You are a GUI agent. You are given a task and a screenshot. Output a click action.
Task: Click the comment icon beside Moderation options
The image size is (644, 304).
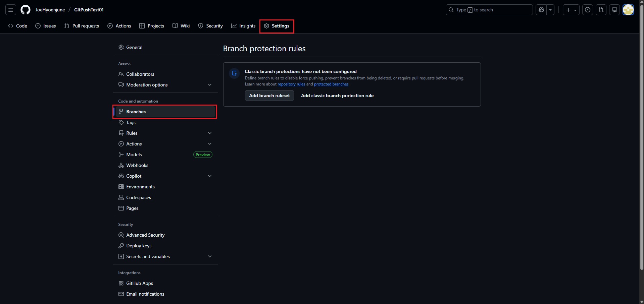click(x=121, y=85)
